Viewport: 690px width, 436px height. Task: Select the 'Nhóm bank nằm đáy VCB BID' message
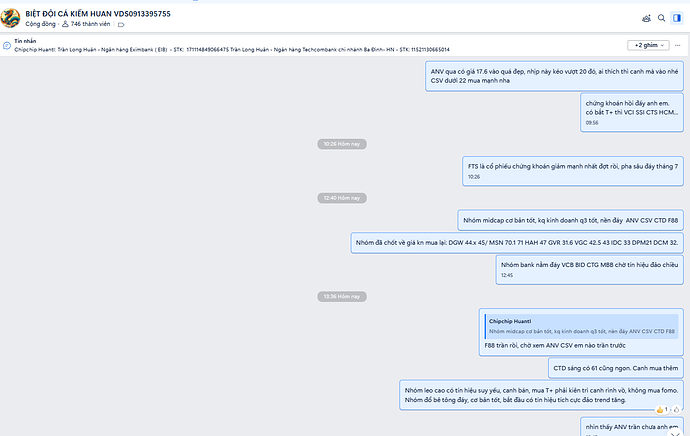tap(589, 270)
